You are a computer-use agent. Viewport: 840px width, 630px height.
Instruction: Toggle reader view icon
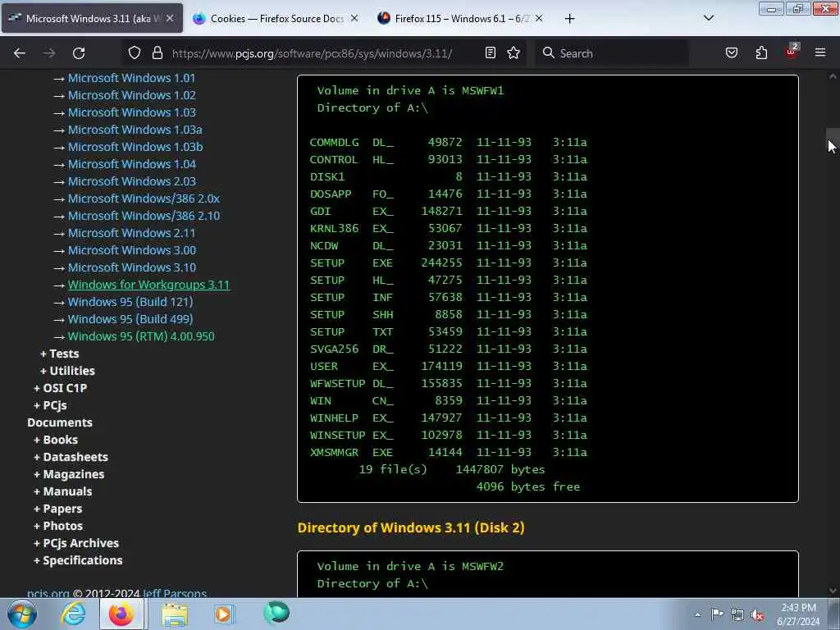click(x=491, y=52)
